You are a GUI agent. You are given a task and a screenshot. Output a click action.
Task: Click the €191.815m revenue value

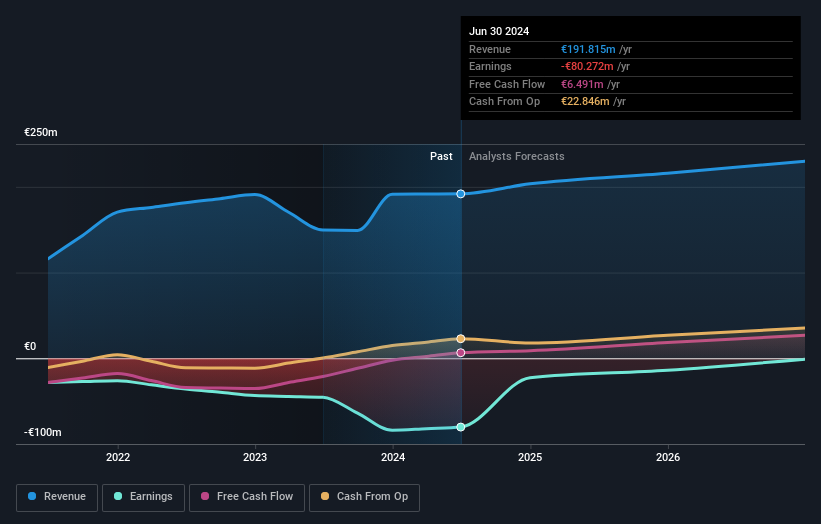click(588, 49)
